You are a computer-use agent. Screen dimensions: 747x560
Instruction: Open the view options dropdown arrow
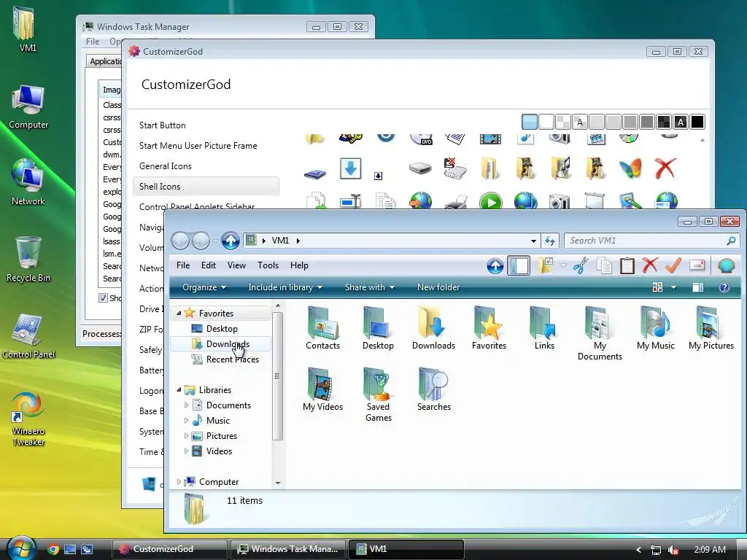coord(673,287)
